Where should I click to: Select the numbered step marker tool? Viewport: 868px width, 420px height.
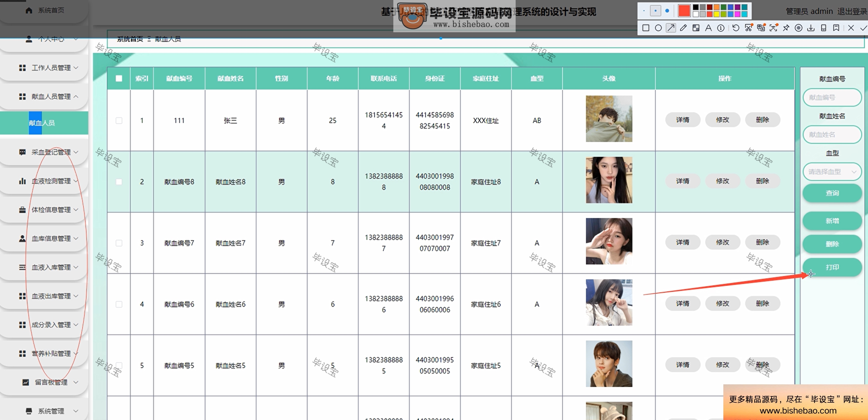(x=721, y=28)
